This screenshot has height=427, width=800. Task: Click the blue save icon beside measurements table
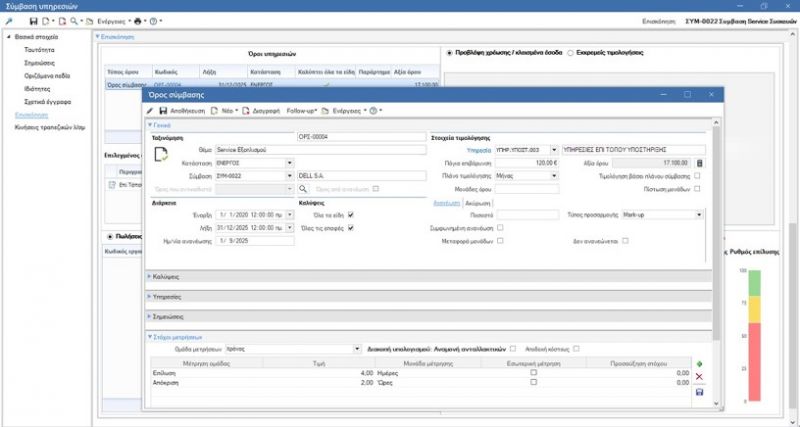pyautogui.click(x=699, y=392)
